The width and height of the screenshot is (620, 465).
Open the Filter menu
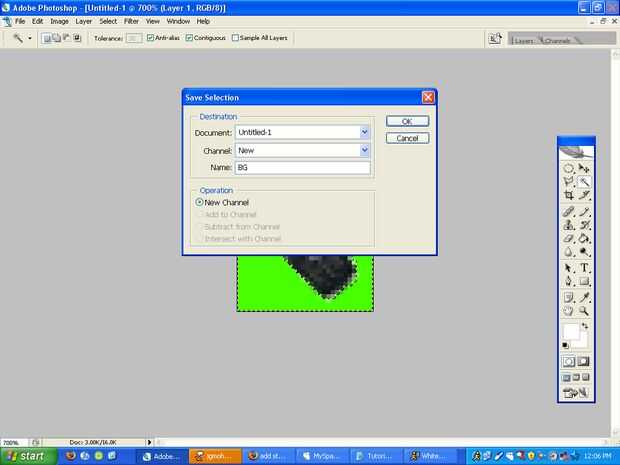pyautogui.click(x=131, y=21)
